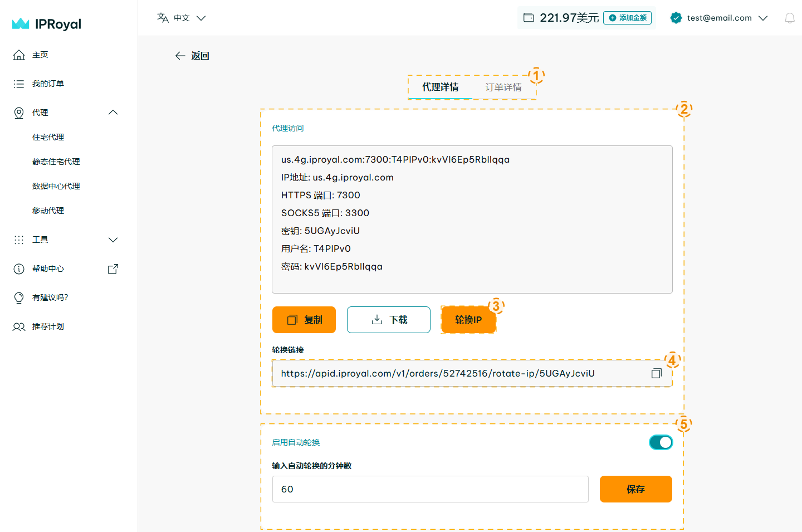
Task: Click the notification bell icon
Action: [789, 18]
